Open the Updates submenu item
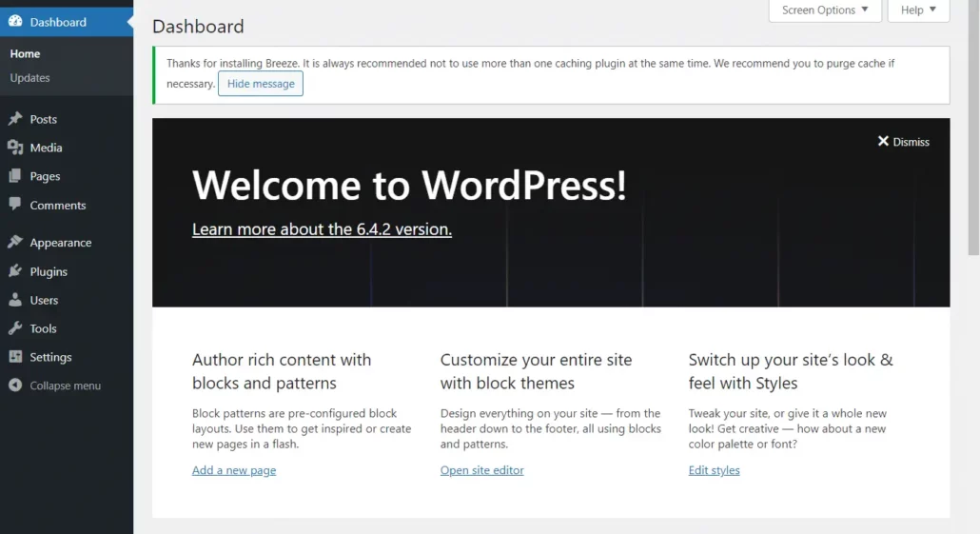The width and height of the screenshot is (980, 534). pyautogui.click(x=29, y=77)
